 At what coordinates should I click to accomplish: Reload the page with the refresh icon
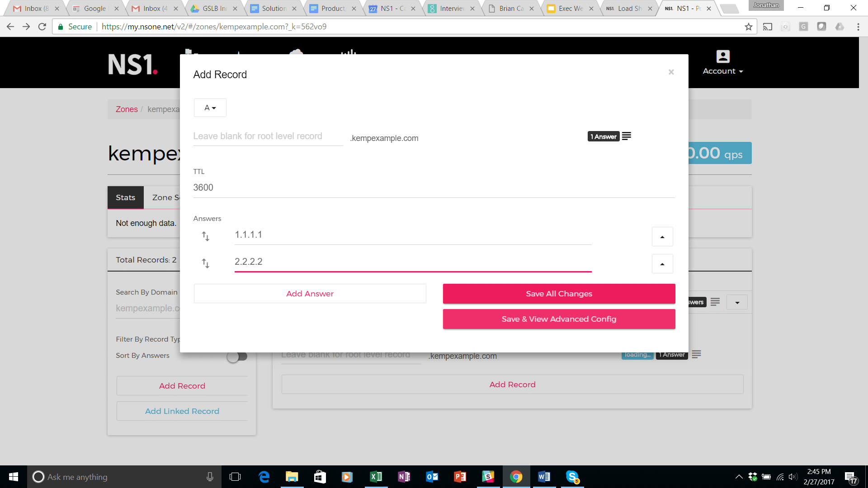pyautogui.click(x=42, y=27)
